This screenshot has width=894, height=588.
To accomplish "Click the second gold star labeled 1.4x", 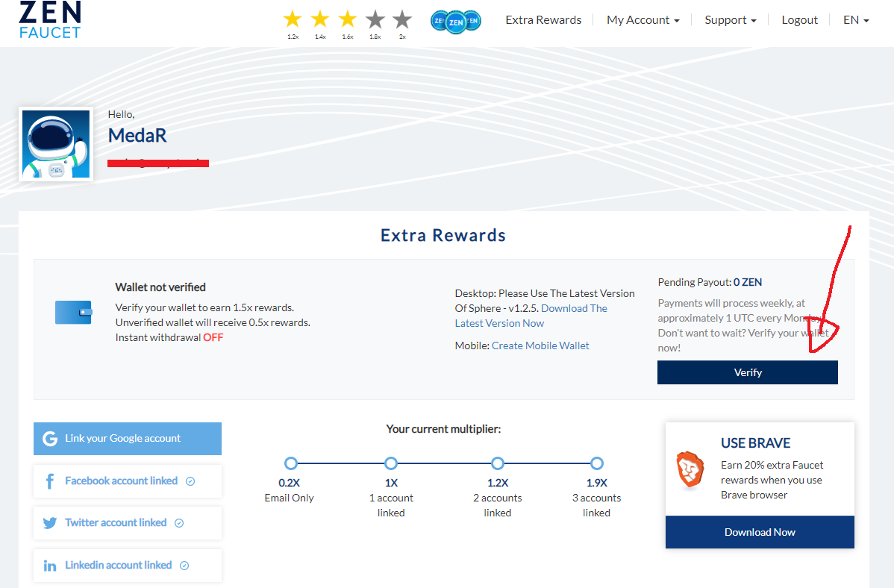I will [320, 19].
